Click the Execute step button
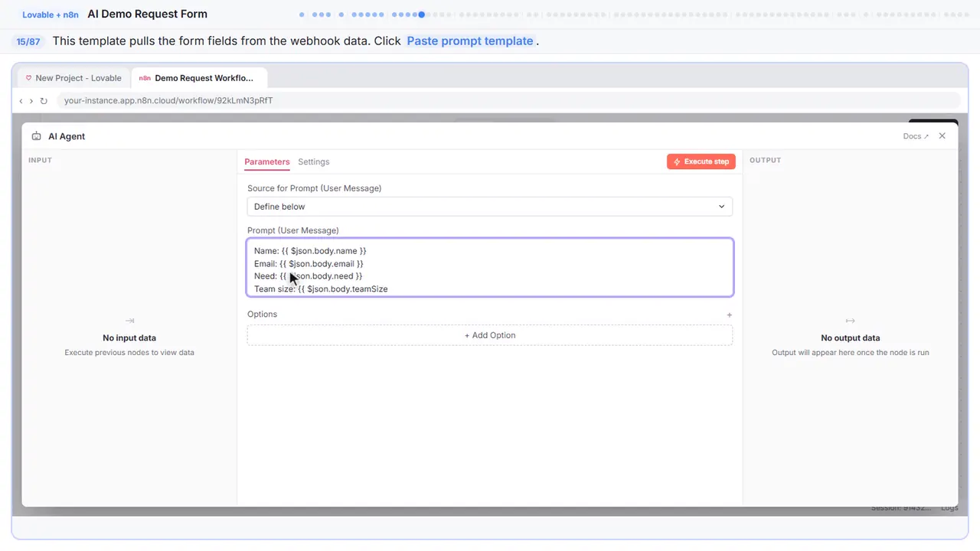This screenshot has width=980, height=551. pyautogui.click(x=701, y=161)
